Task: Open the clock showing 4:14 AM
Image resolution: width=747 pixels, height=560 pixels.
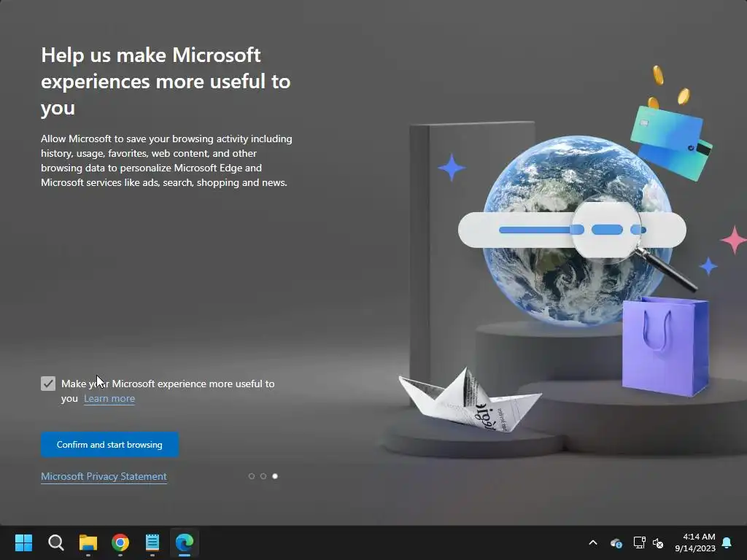Action: click(x=695, y=542)
